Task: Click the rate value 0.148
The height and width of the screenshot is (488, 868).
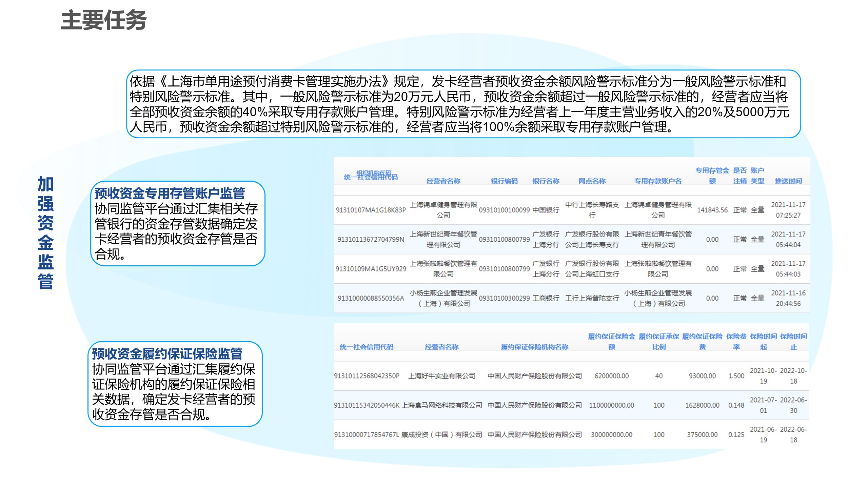Action: point(736,406)
